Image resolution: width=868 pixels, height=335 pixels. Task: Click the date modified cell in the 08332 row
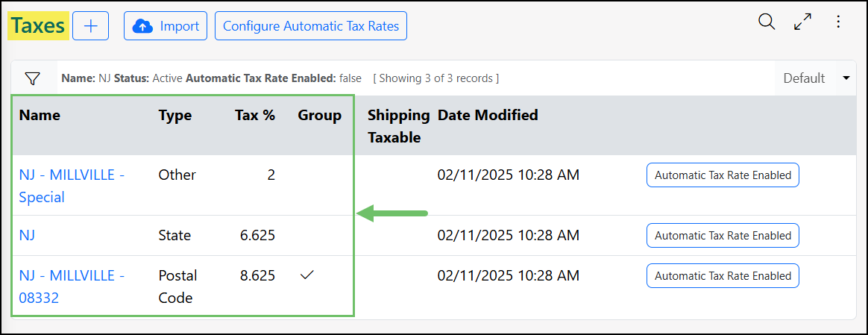[508, 275]
